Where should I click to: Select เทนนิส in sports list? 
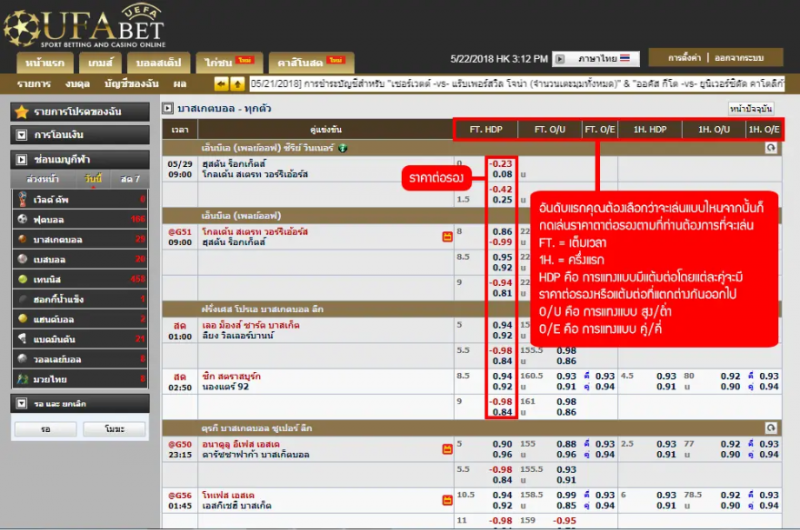(80, 279)
